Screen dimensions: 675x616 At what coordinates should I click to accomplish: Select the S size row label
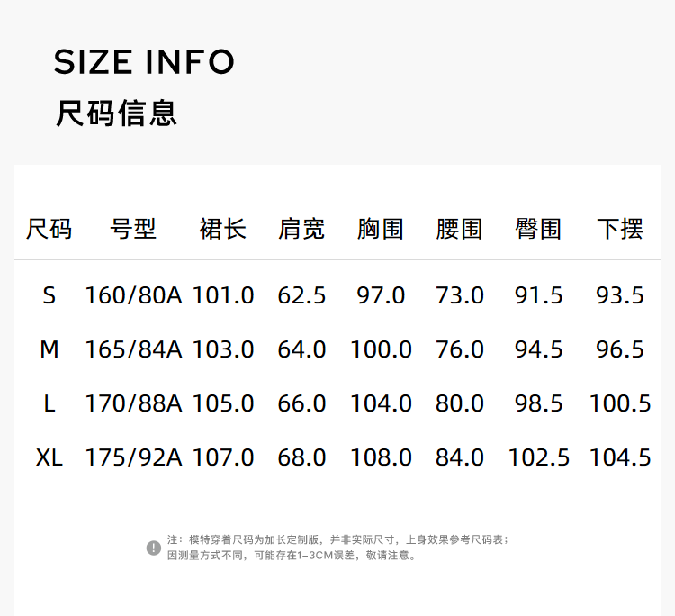tap(49, 295)
